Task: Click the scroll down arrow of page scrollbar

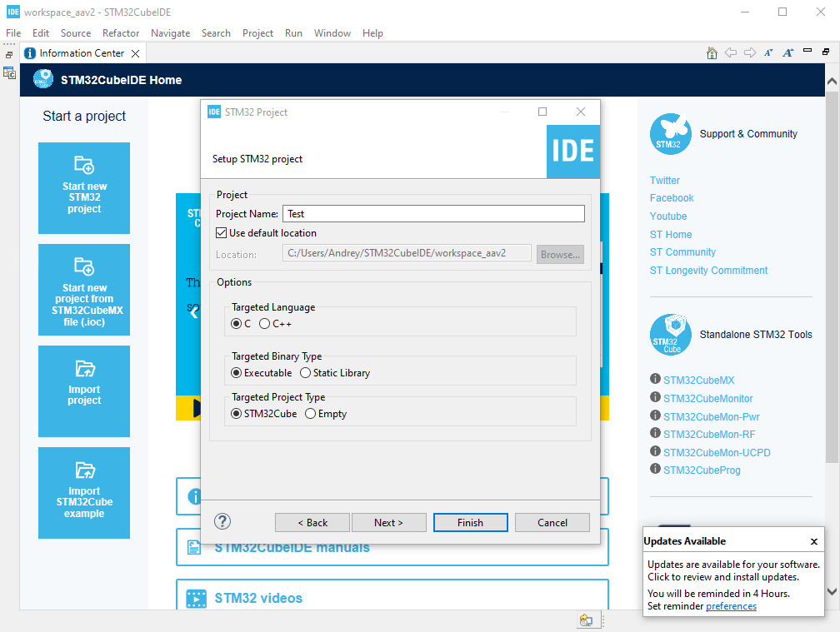Action: [832, 591]
